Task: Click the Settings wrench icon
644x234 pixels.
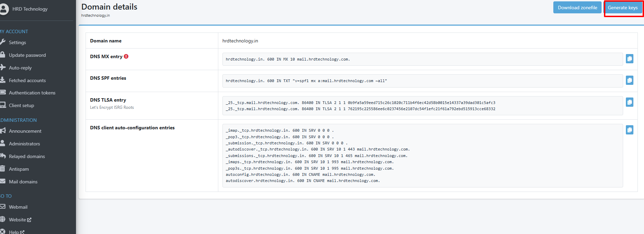Action: [x=3, y=42]
